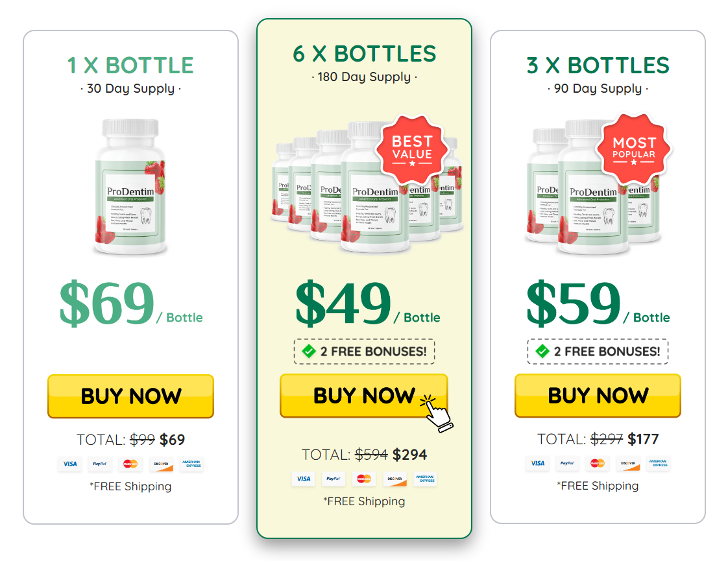Click the single ProDentim bottle image
This screenshot has width=728, height=561.
[x=130, y=187]
